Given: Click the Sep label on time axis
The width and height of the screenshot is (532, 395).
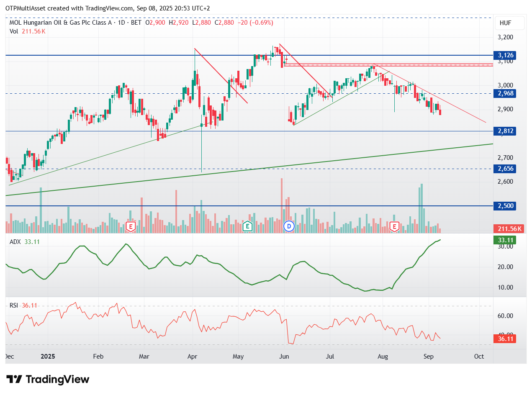Looking at the screenshot, I should tap(428, 357).
